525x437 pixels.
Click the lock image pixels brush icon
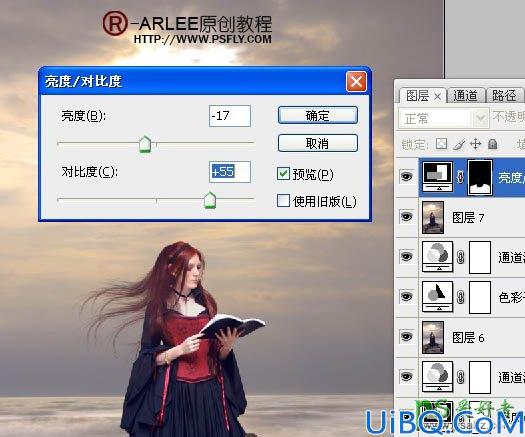coord(459,144)
